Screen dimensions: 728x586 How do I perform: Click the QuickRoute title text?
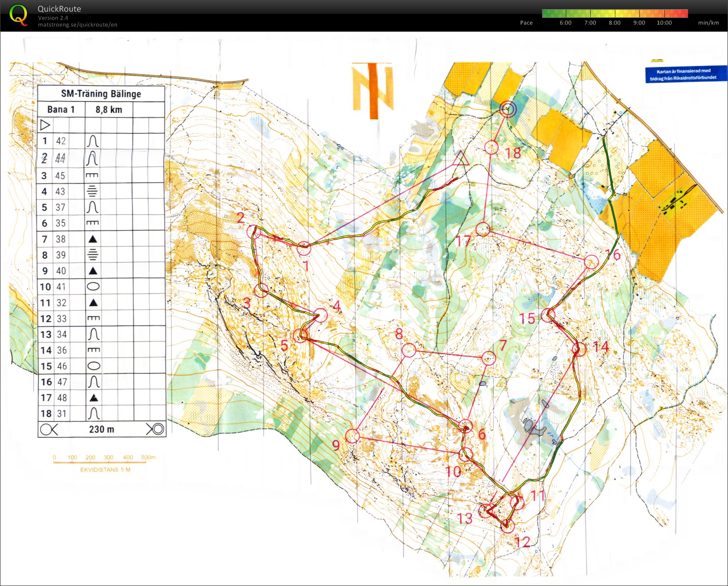click(x=59, y=9)
